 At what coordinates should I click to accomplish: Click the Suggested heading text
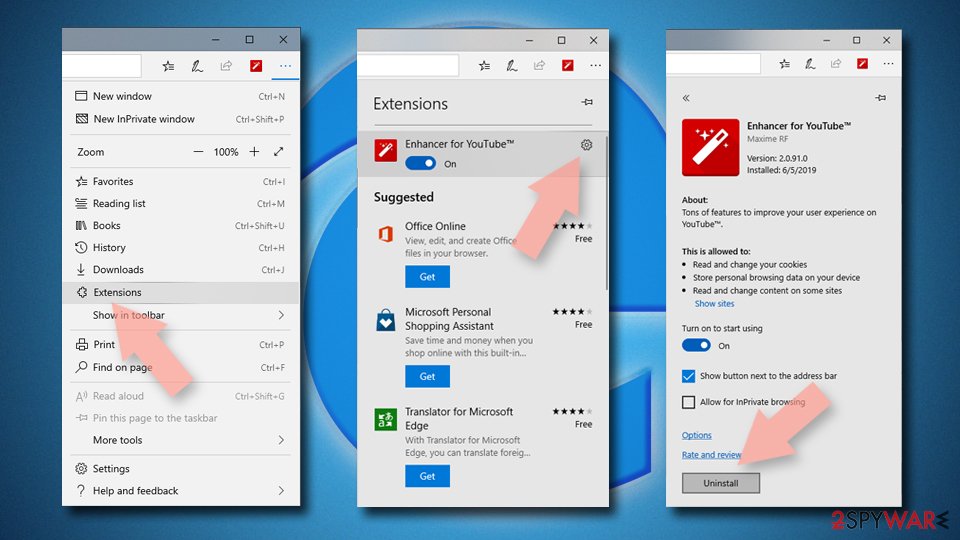tap(403, 197)
